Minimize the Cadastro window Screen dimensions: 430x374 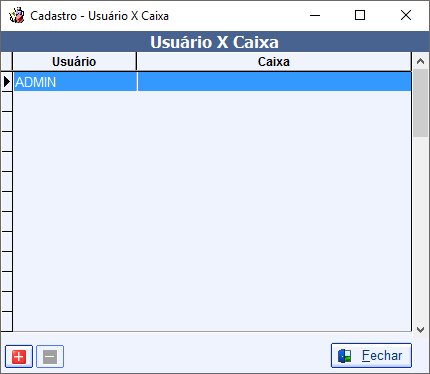click(x=315, y=15)
